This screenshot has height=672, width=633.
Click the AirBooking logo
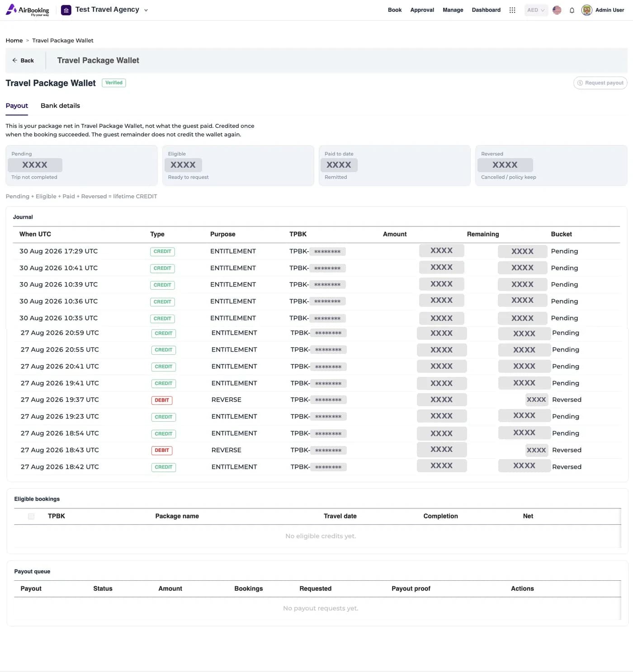pyautogui.click(x=27, y=10)
